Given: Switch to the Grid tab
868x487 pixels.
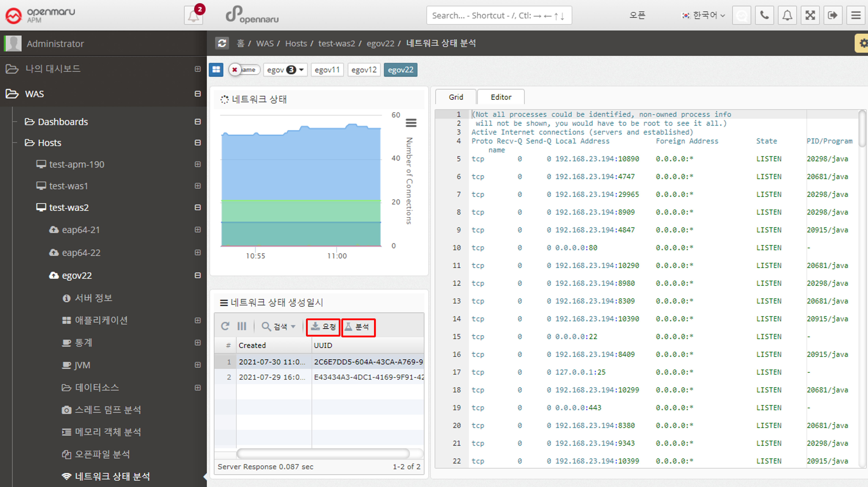Looking at the screenshot, I should coord(456,97).
